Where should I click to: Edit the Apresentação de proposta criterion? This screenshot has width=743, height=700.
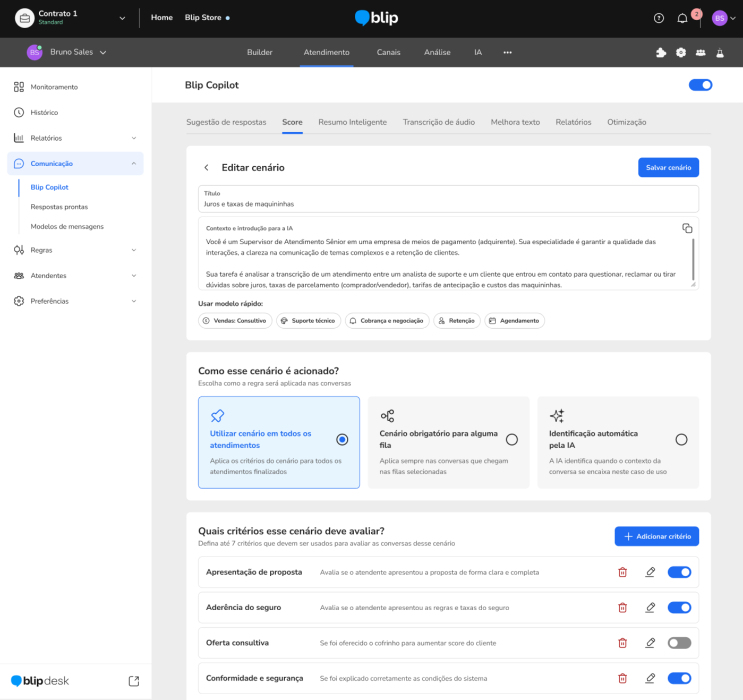[x=650, y=572]
